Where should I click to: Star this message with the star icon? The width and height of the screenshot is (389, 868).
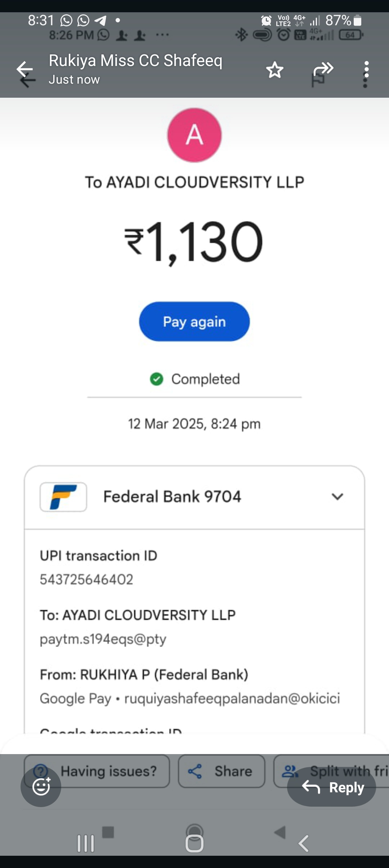(x=275, y=70)
